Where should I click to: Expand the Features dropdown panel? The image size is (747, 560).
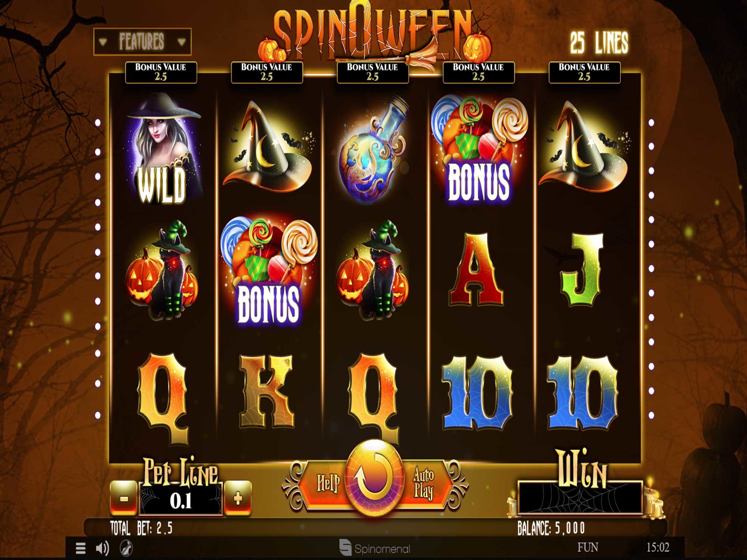(x=142, y=41)
